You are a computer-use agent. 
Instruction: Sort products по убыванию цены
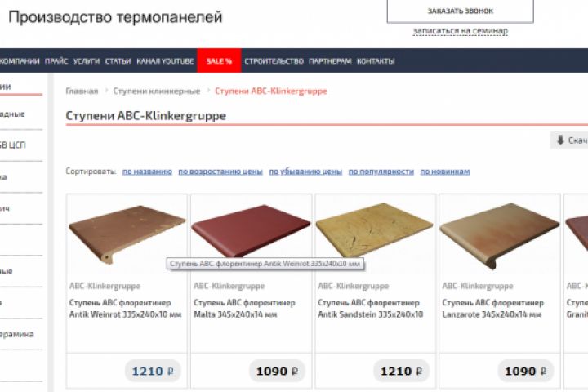click(x=305, y=171)
